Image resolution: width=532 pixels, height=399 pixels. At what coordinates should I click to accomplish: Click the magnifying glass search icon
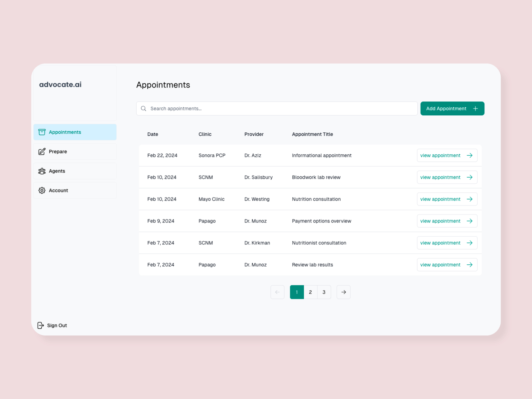pos(143,108)
